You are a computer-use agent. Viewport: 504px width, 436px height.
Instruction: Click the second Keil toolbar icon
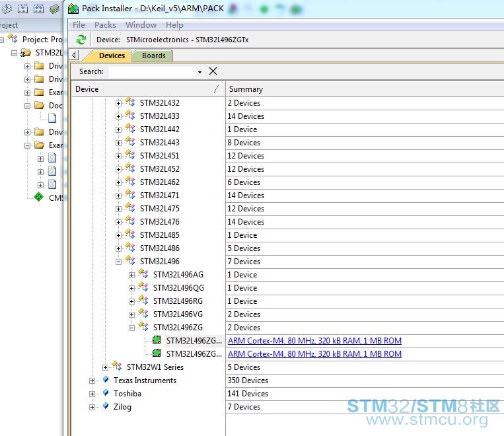[22, 9]
